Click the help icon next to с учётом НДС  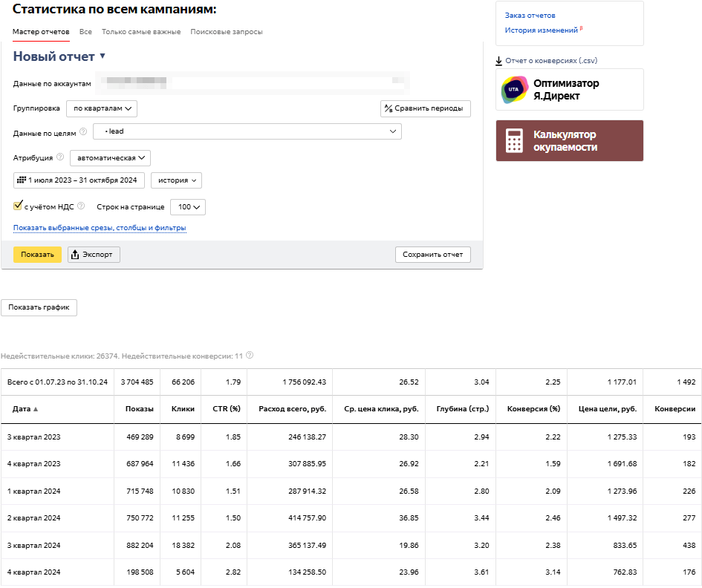[81, 206]
